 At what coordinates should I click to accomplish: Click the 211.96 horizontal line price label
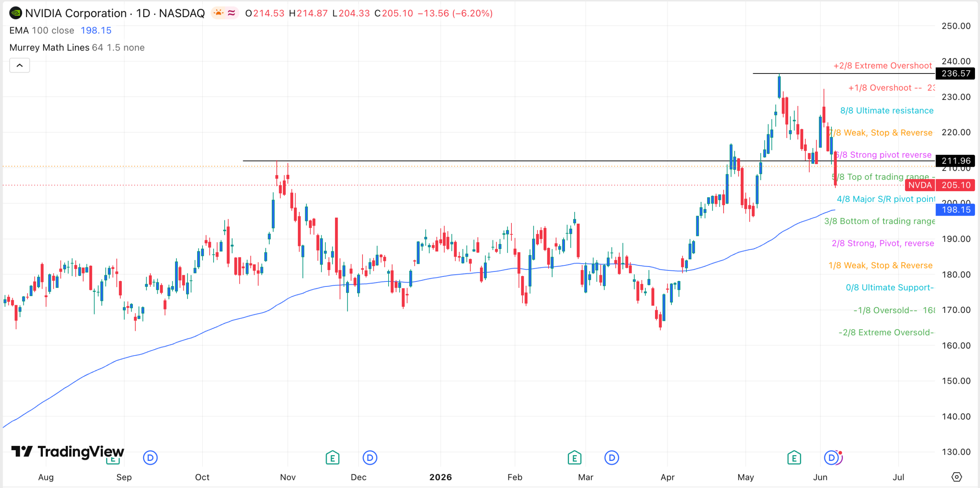[x=955, y=161]
